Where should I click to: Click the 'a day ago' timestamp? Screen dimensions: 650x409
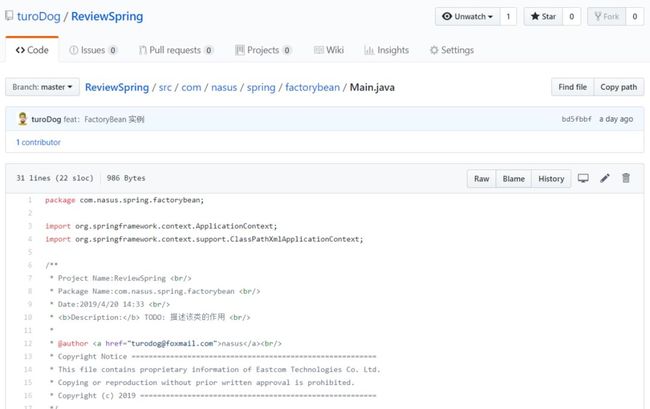tap(616, 119)
